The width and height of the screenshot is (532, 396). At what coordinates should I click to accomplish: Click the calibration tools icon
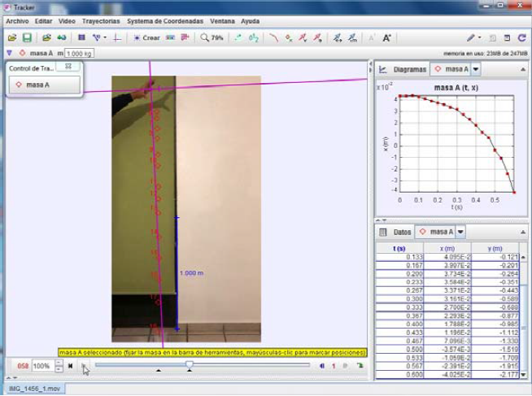98,37
